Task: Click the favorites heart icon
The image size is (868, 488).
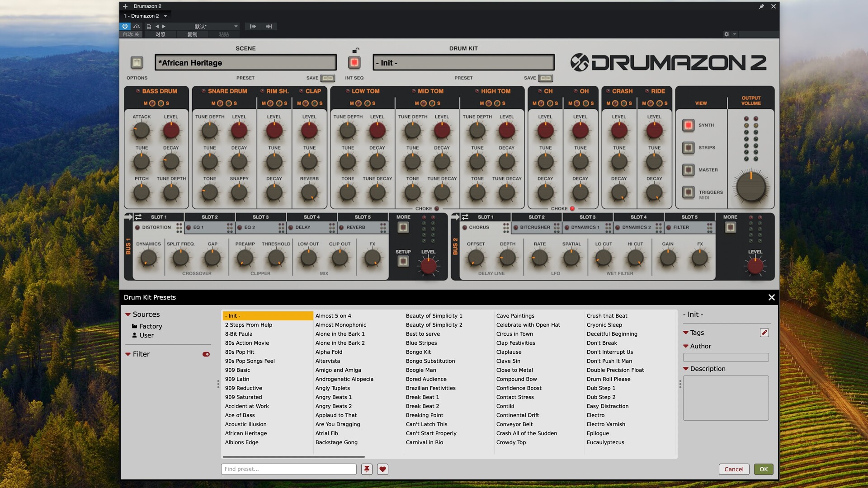Action: tap(382, 469)
